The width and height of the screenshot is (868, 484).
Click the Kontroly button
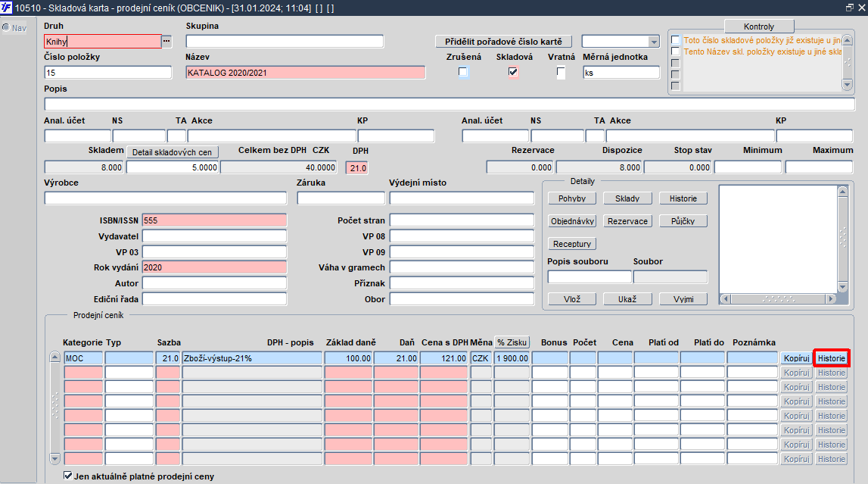point(758,27)
